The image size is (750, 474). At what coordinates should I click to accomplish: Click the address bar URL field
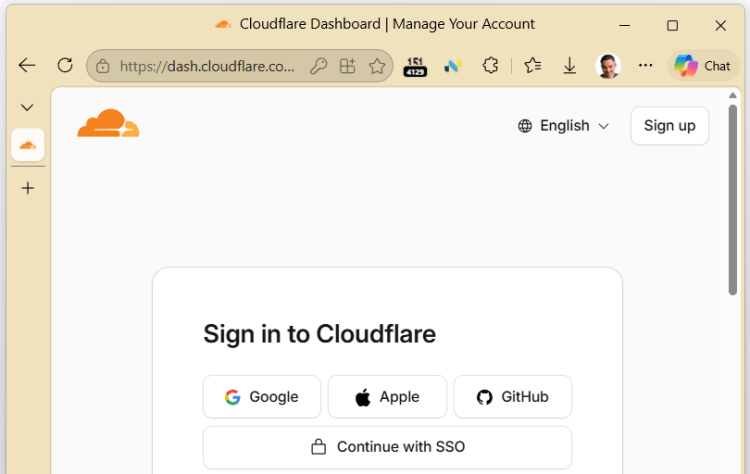point(206,66)
